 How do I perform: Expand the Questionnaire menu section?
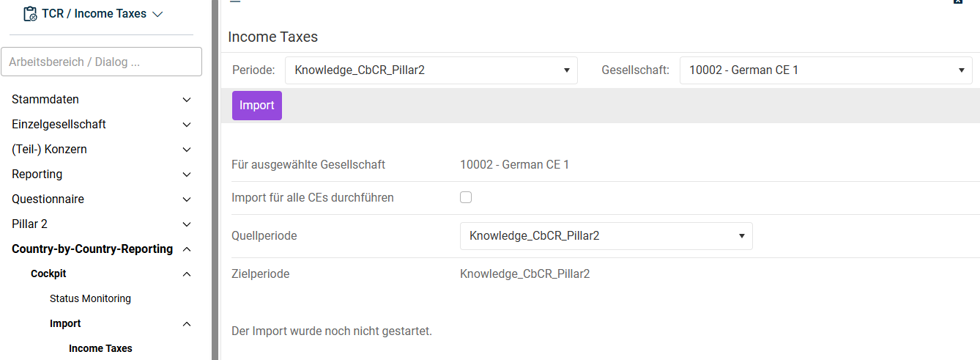101,199
